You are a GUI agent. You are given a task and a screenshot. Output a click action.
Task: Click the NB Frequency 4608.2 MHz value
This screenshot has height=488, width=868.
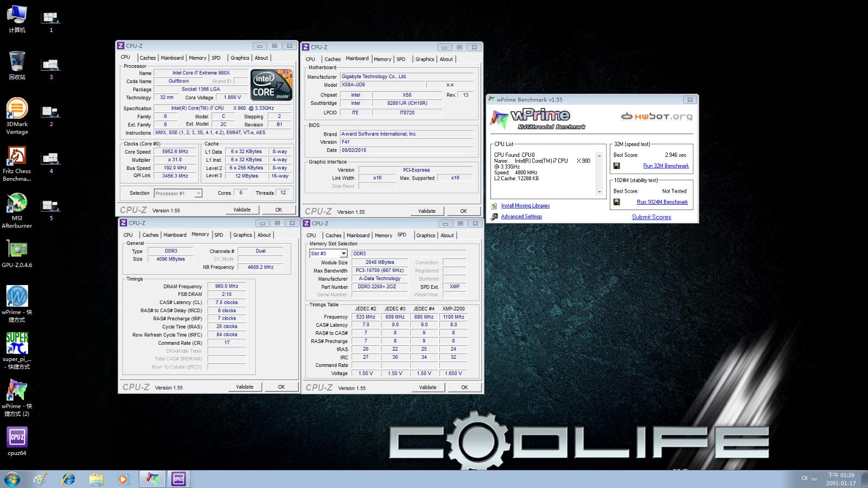click(x=260, y=267)
